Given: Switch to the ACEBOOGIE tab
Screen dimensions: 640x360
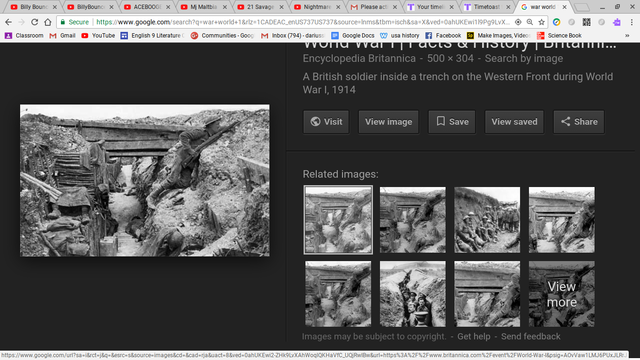Looking at the screenshot, I should tap(147, 7).
